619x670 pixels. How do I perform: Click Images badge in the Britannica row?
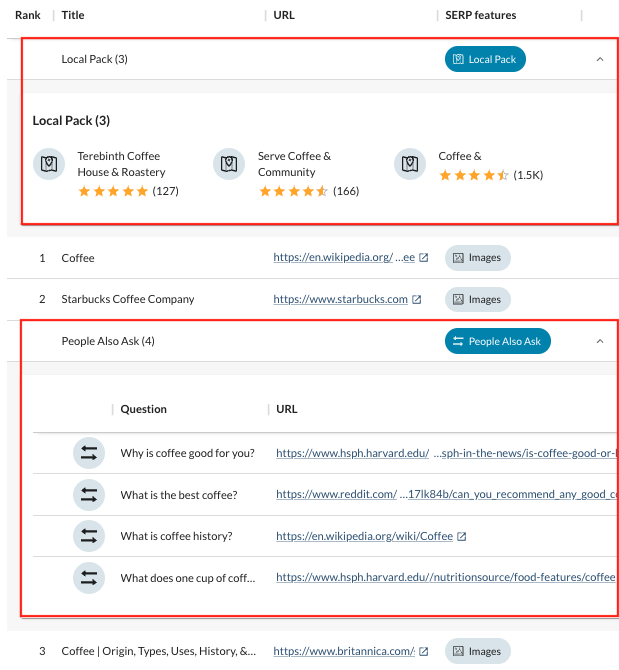[x=477, y=652]
